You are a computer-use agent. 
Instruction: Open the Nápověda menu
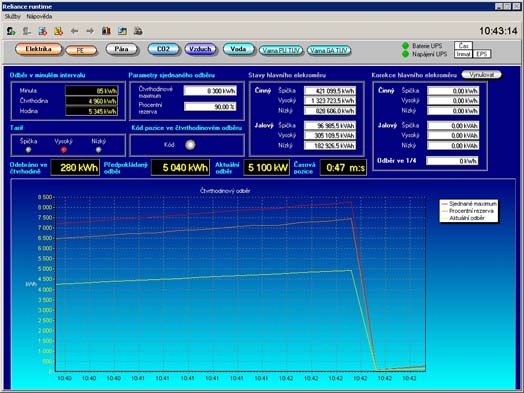(x=39, y=16)
